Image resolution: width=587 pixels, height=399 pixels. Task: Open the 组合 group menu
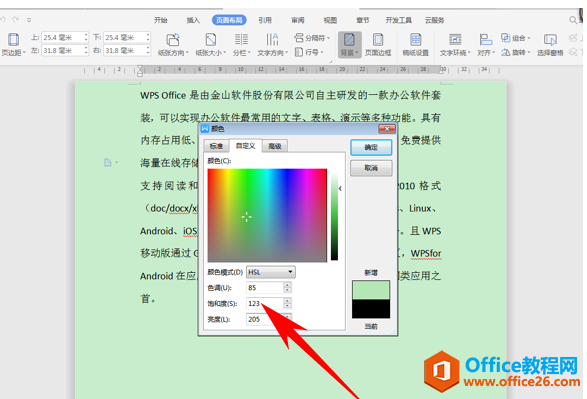point(515,38)
